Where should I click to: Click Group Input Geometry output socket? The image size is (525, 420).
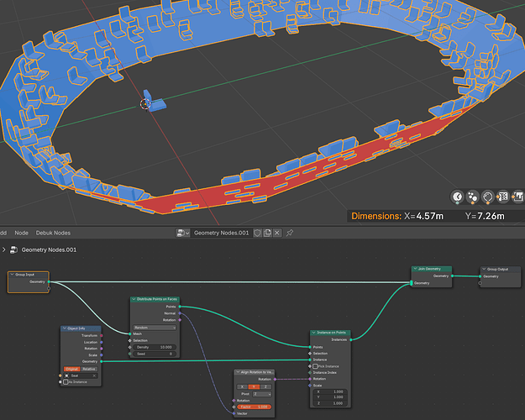tap(49, 281)
